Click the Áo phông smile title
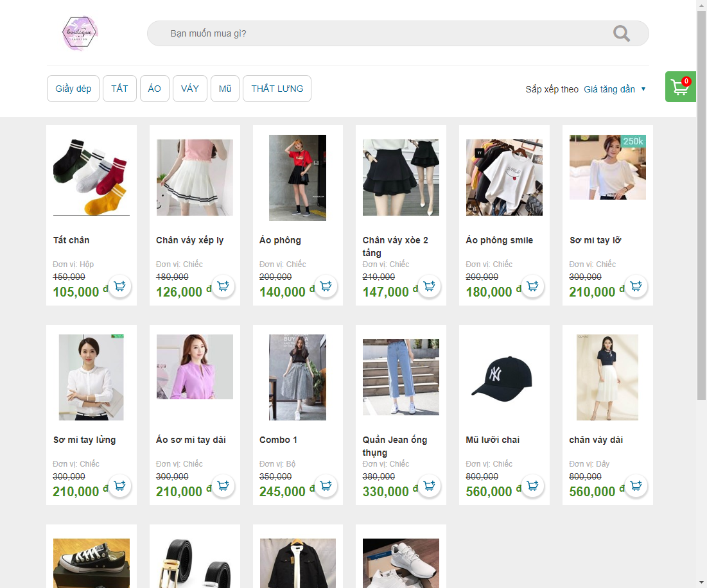707x588 pixels. coord(500,240)
